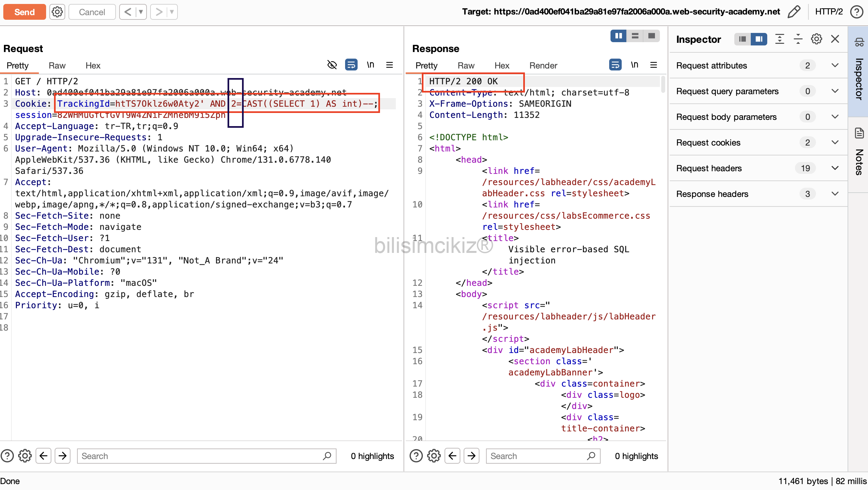Switch to the request Hex tab
Image resolution: width=868 pixels, height=490 pixels.
tap(93, 66)
